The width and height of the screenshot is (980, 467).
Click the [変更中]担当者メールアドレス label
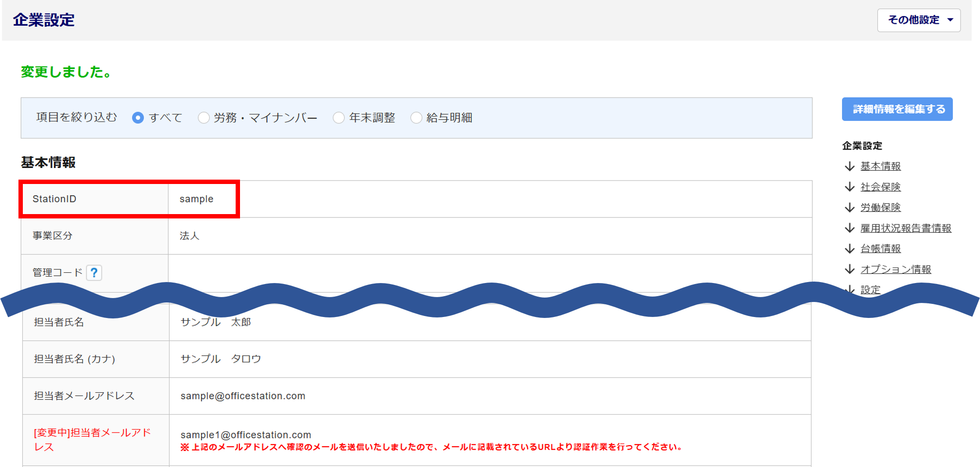click(x=92, y=440)
